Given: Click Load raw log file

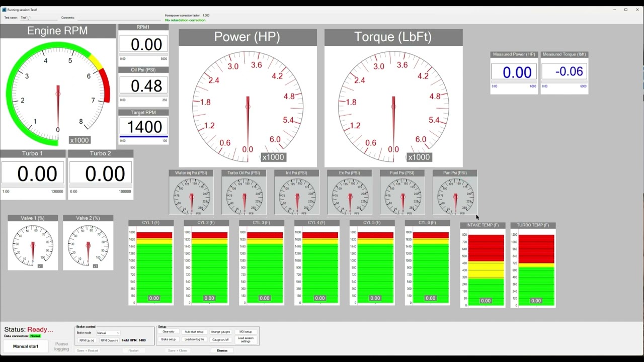Looking at the screenshot, I should pos(194,339).
